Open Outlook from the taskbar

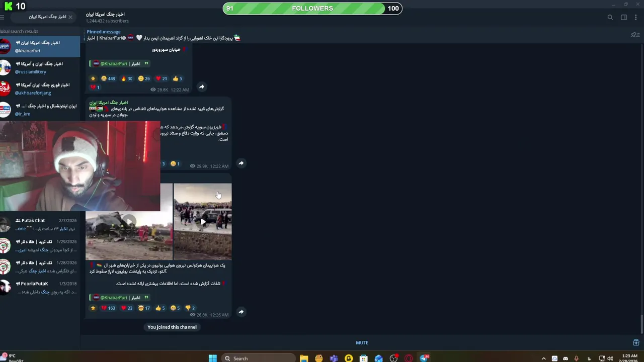click(x=378, y=358)
